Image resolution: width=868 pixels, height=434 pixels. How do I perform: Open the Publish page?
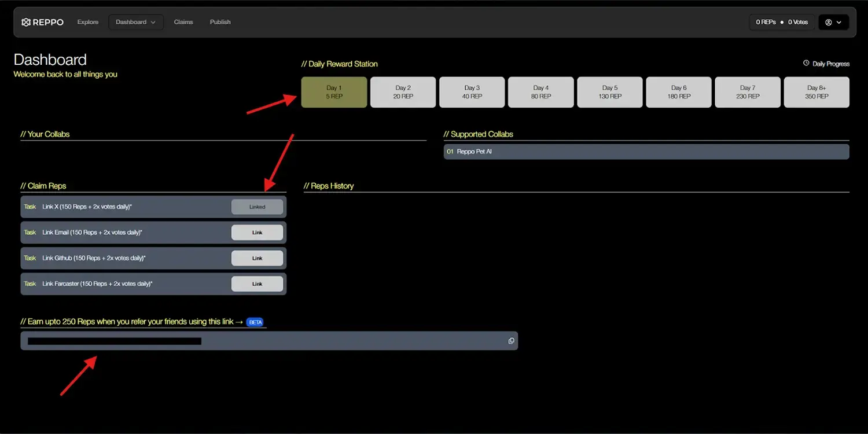point(220,22)
